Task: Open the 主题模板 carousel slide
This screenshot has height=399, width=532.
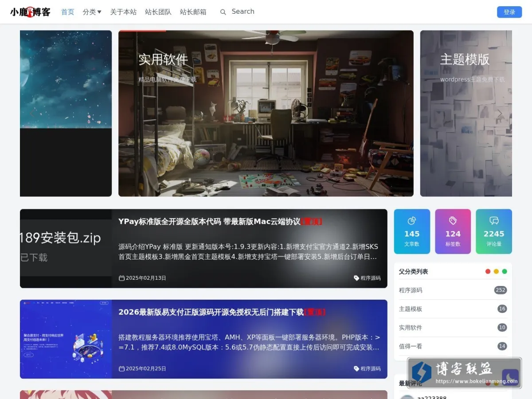Action: click(466, 113)
